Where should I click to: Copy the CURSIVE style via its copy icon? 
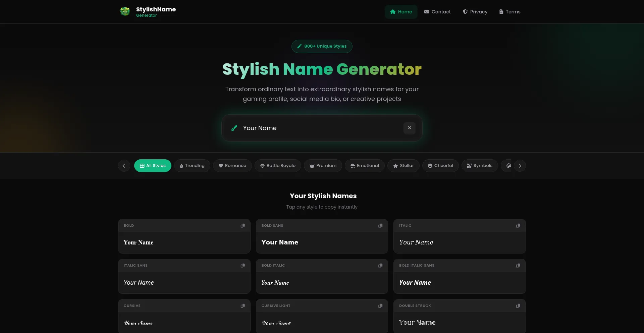point(243,306)
